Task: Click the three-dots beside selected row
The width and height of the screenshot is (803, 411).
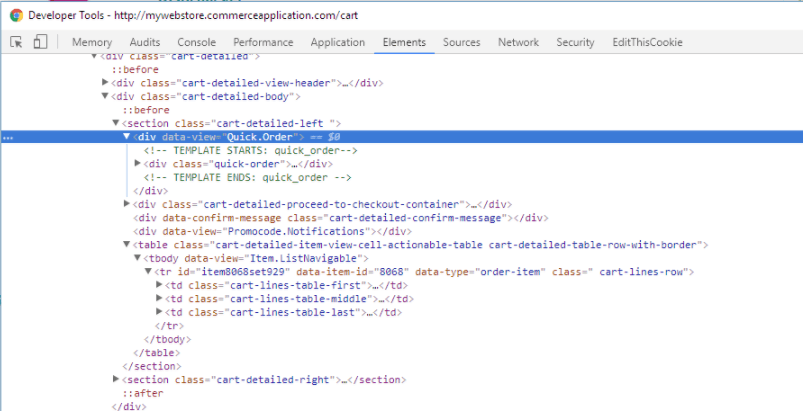Action: pos(8,137)
